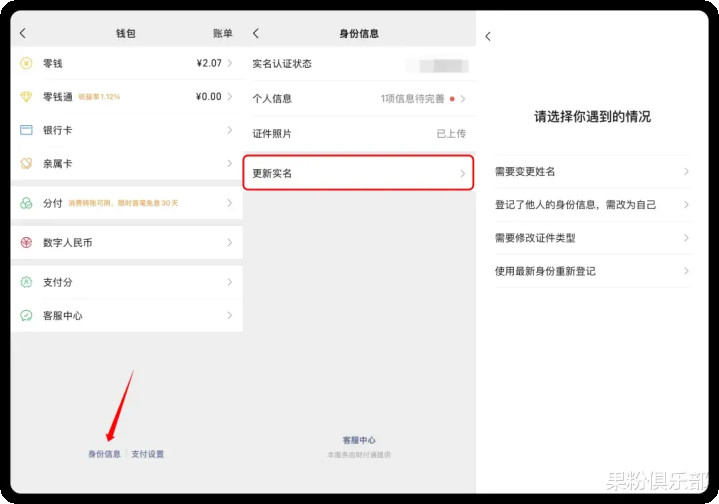The image size is (719, 504).
Task: Expand the 分付 row chevron
Action: pos(230,203)
